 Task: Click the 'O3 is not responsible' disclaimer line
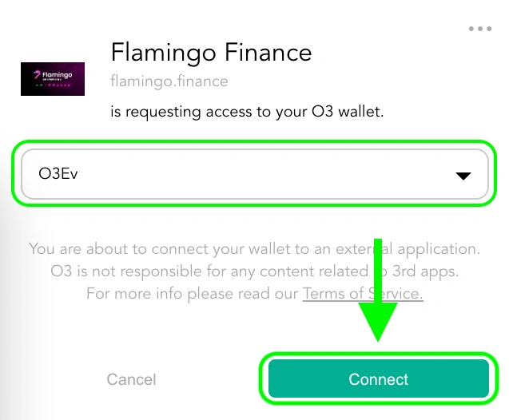click(254, 271)
